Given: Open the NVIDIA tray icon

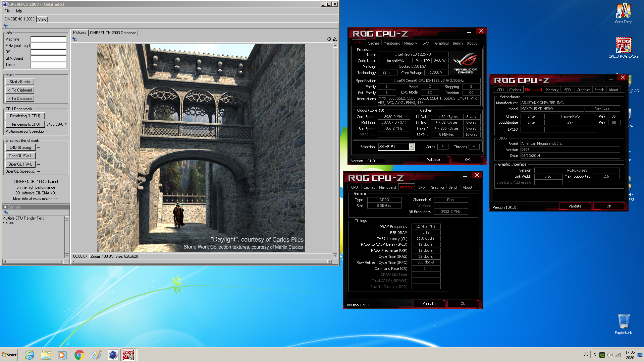Looking at the screenshot, I should [x=602, y=355].
